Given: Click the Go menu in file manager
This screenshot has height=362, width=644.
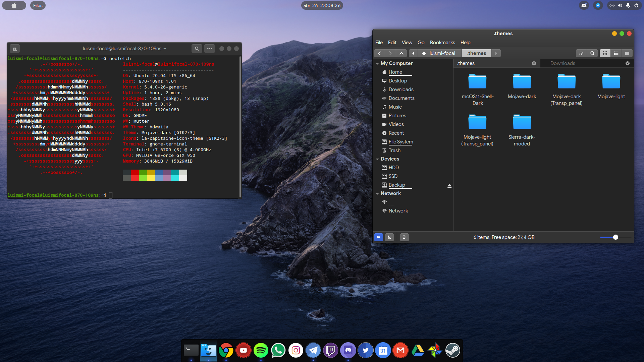Looking at the screenshot, I should [420, 43].
